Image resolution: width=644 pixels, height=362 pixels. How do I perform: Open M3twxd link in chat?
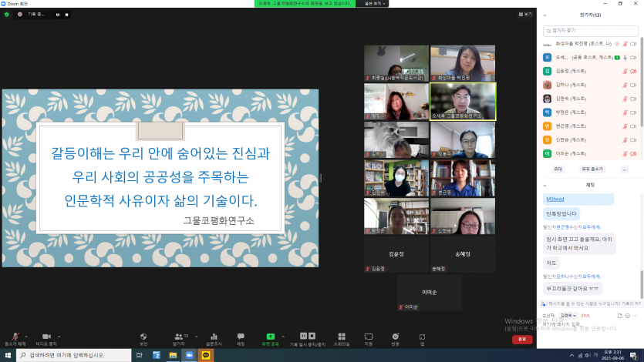[555, 199]
